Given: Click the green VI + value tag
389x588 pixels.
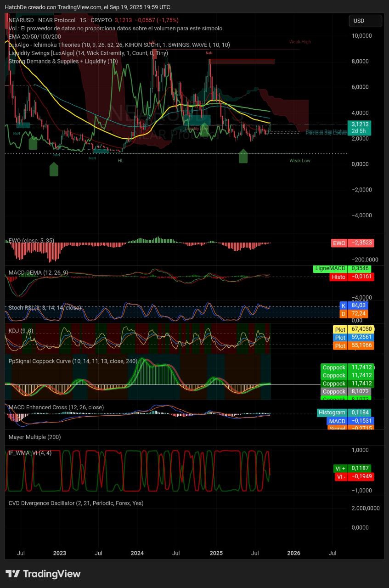Looking at the screenshot, I should pos(352,469).
